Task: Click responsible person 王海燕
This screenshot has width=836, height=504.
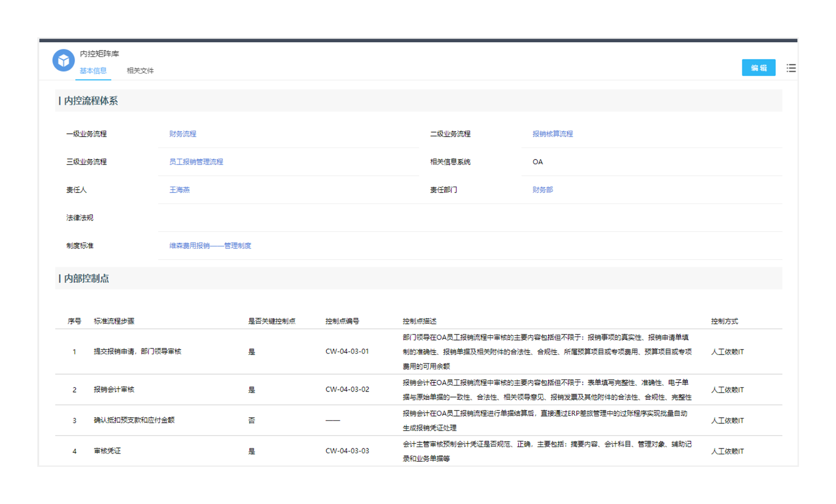Action: [179, 190]
